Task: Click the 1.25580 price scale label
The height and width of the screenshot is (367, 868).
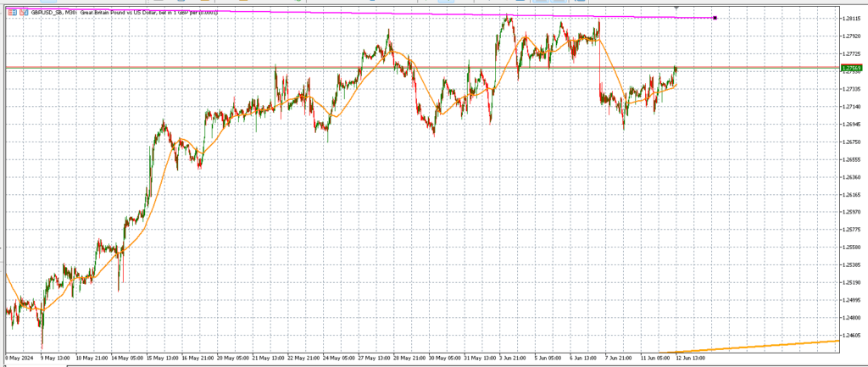Action: coord(851,247)
